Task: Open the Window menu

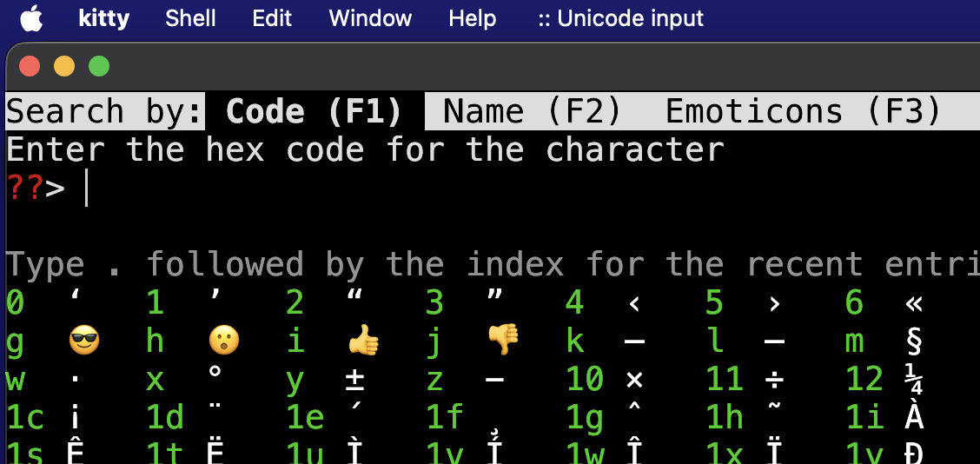Action: pyautogui.click(x=370, y=18)
